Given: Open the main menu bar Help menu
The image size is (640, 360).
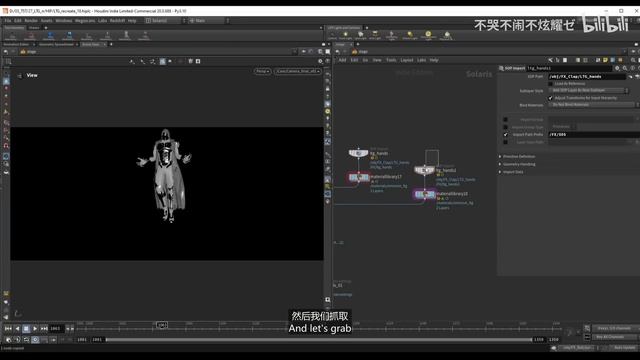Looking at the screenshot, I should click(132, 20).
